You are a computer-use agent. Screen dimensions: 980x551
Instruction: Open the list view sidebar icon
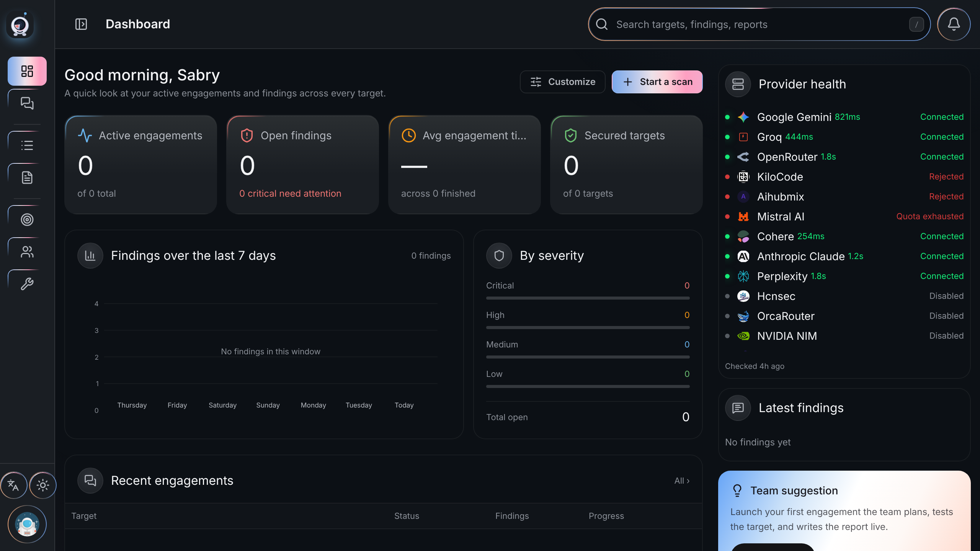27,145
